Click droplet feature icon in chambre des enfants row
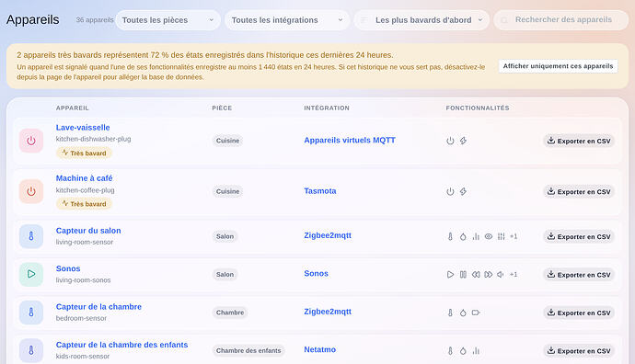 coord(463,350)
